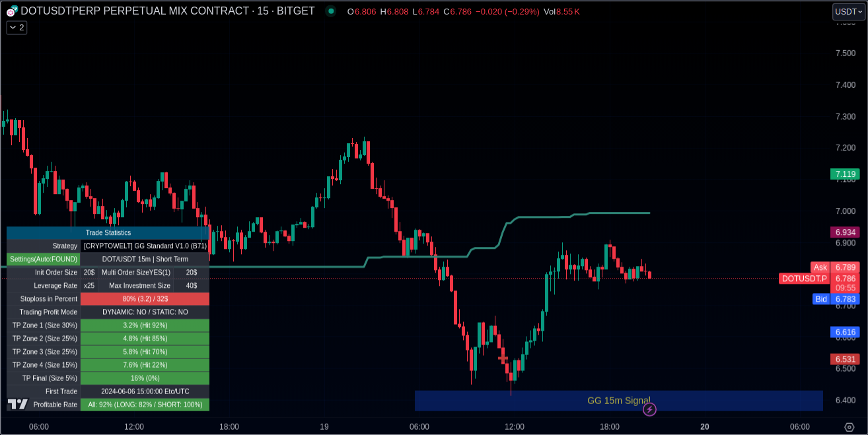The image size is (868, 435).
Task: Click the red 6.531 price label
Action: (845, 359)
